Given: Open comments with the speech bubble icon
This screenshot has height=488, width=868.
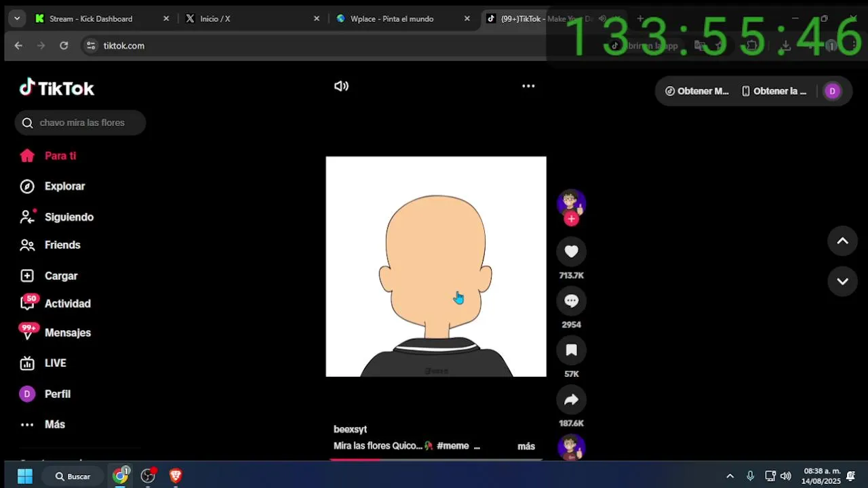Looking at the screenshot, I should point(571,301).
